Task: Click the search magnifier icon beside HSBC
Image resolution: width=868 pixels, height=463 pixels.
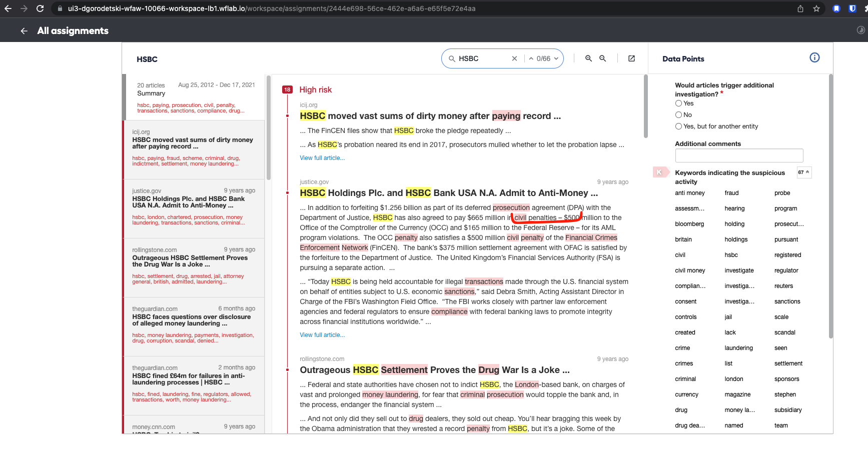Action: [x=452, y=58]
